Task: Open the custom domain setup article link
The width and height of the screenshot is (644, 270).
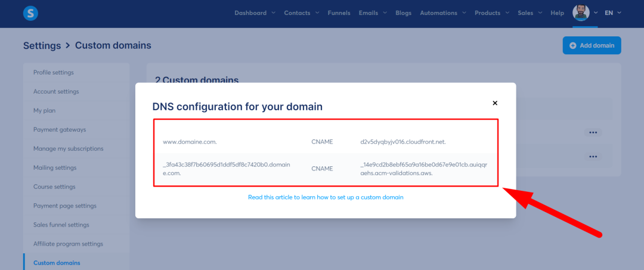Action: 326,197
